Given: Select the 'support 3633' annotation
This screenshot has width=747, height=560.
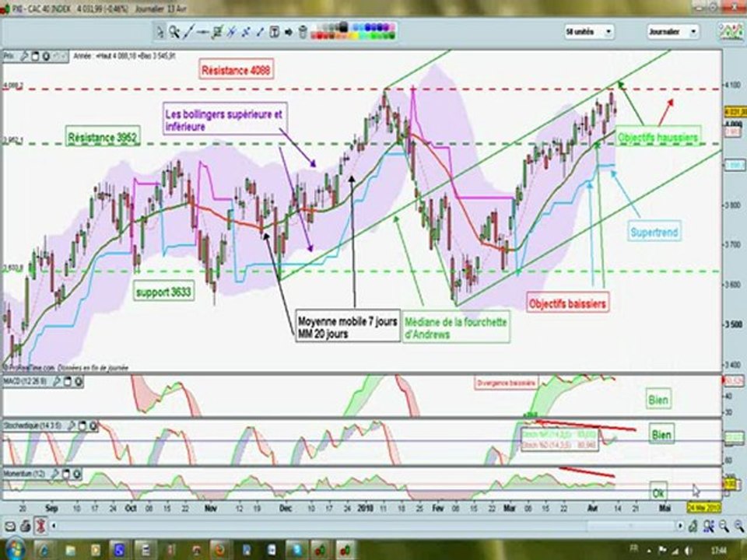Looking at the screenshot, I should (x=163, y=292).
